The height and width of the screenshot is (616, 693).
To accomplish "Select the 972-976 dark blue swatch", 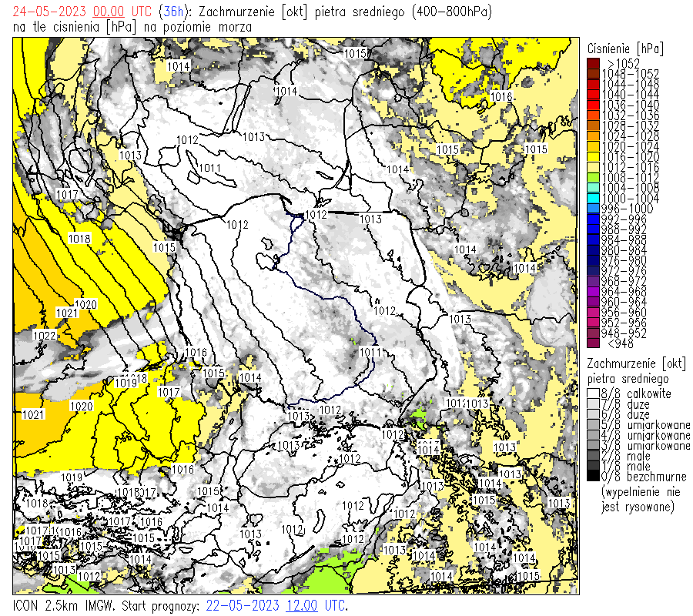I will (593, 271).
